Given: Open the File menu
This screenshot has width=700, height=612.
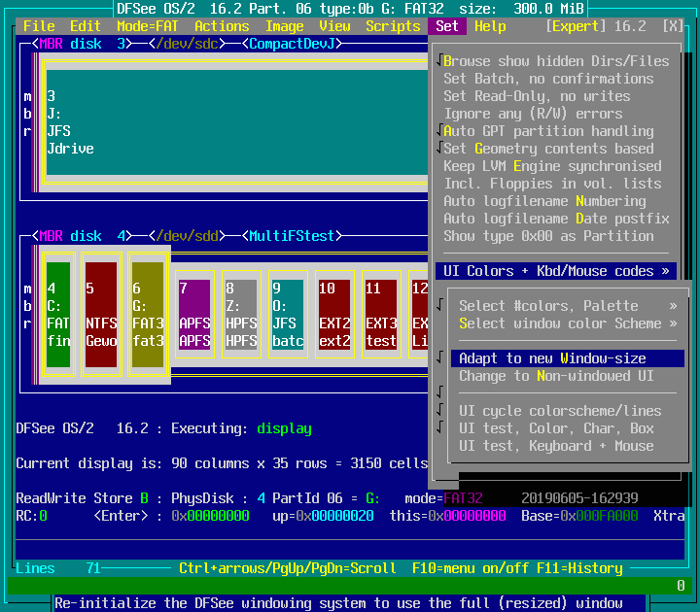Looking at the screenshot, I should [x=39, y=26].
